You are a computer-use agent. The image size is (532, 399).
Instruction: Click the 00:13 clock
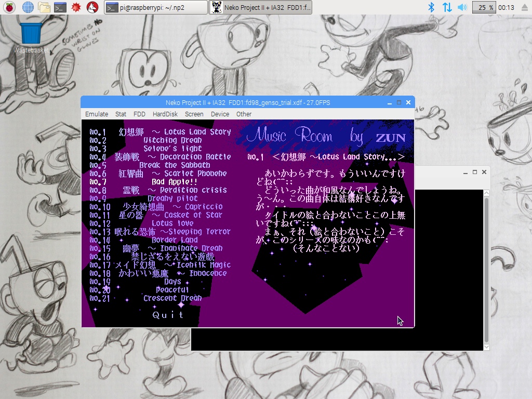point(506,7)
